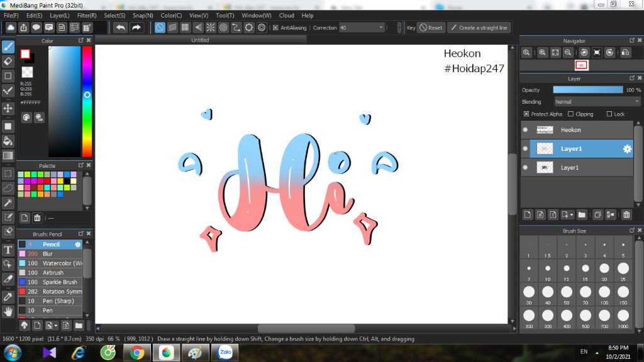This screenshot has width=644, height=362.
Task: Enable the Clipping checkbox
Action: point(570,114)
